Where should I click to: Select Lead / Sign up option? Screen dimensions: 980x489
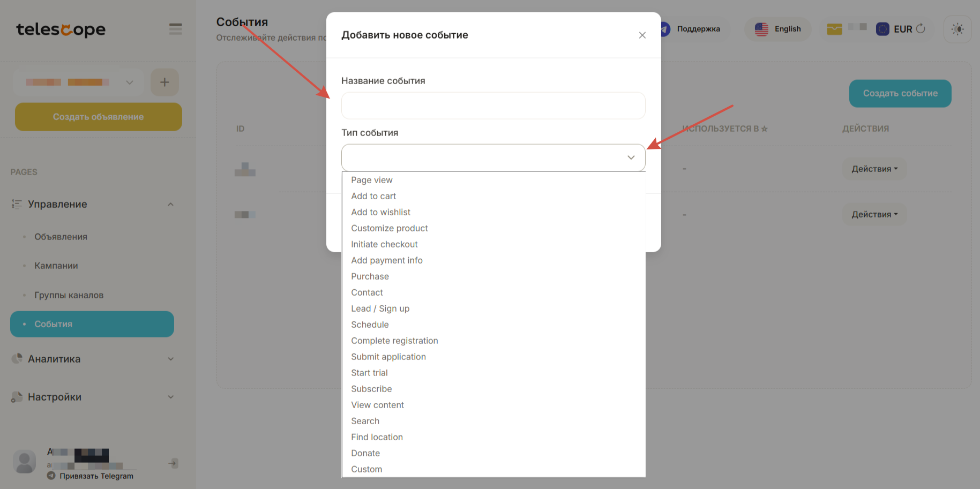coord(380,309)
